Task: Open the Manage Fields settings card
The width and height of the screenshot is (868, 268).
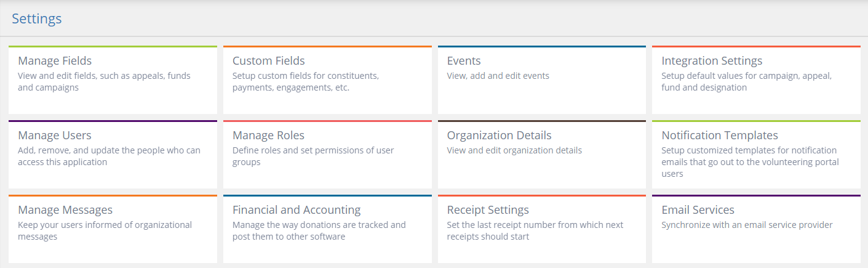Action: click(x=113, y=80)
